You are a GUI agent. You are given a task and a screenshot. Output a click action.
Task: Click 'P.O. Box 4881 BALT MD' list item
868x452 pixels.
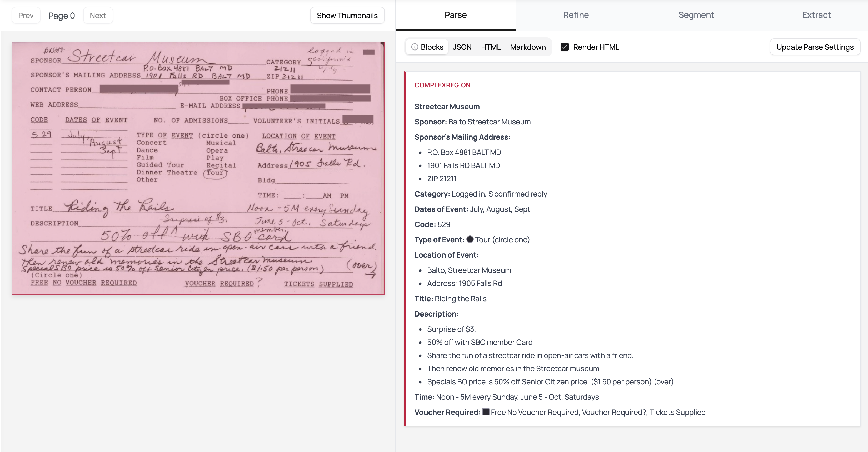(x=464, y=153)
